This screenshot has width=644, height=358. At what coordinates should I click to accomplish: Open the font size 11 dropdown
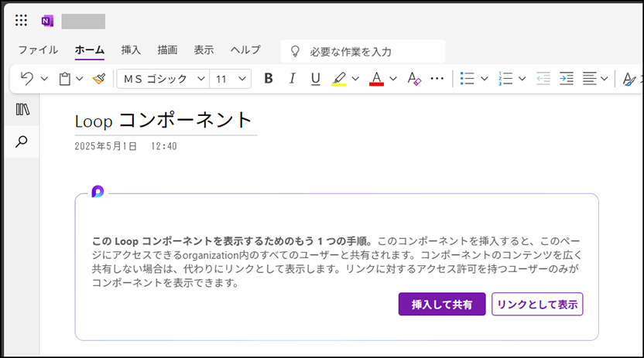pyautogui.click(x=231, y=78)
